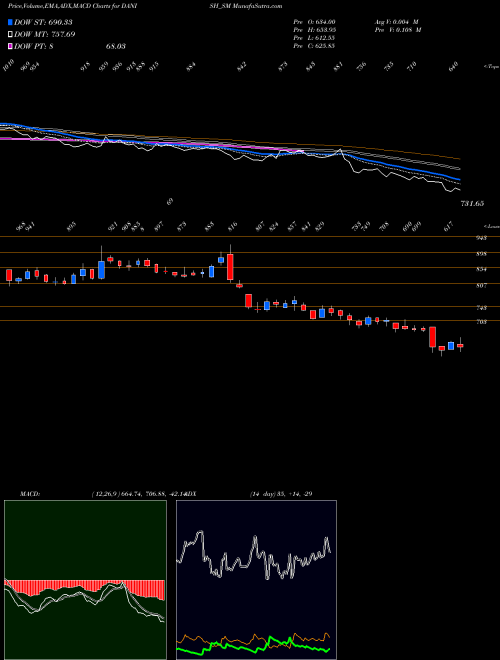The width and height of the screenshot is (500, 660).
Task: Select the 'DOW MT: 757.69' legend text
Action: coord(44,34)
